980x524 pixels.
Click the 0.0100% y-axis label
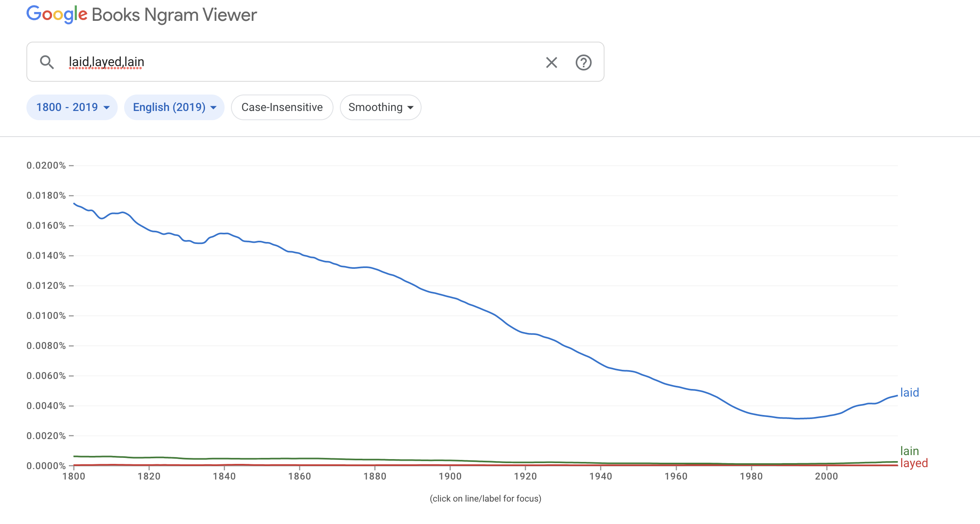coord(46,316)
